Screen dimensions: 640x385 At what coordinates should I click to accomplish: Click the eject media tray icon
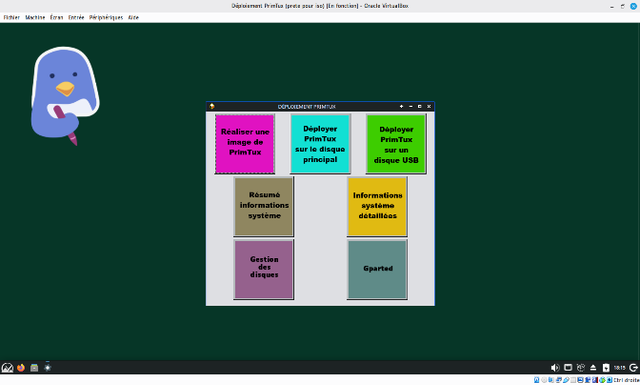click(x=593, y=367)
